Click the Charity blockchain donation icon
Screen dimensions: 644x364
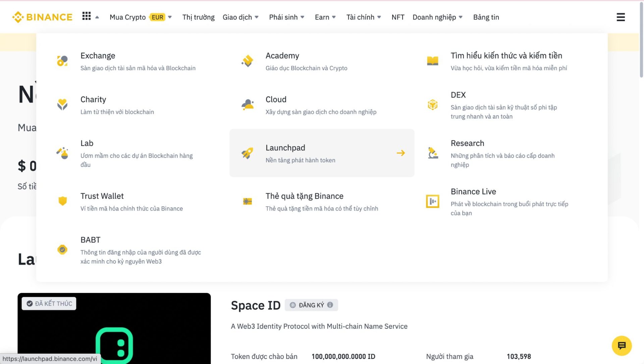pos(62,104)
